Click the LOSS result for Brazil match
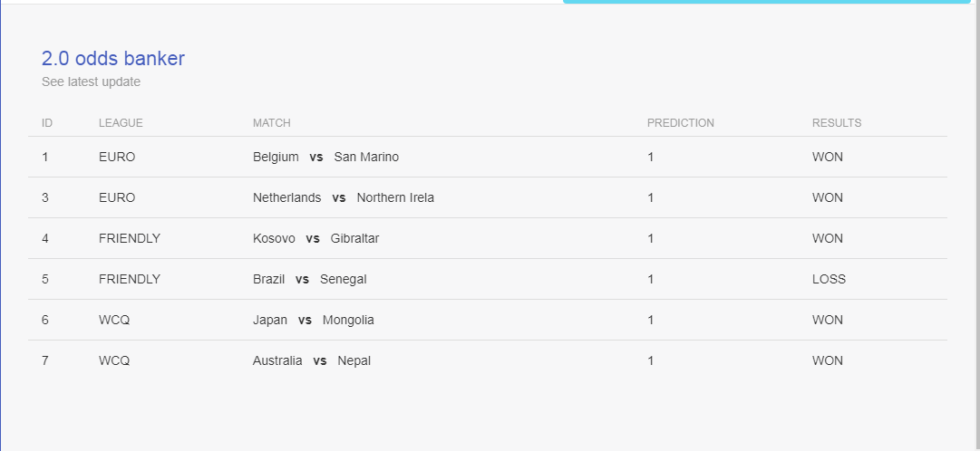Image resolution: width=980 pixels, height=451 pixels. pyautogui.click(x=829, y=279)
